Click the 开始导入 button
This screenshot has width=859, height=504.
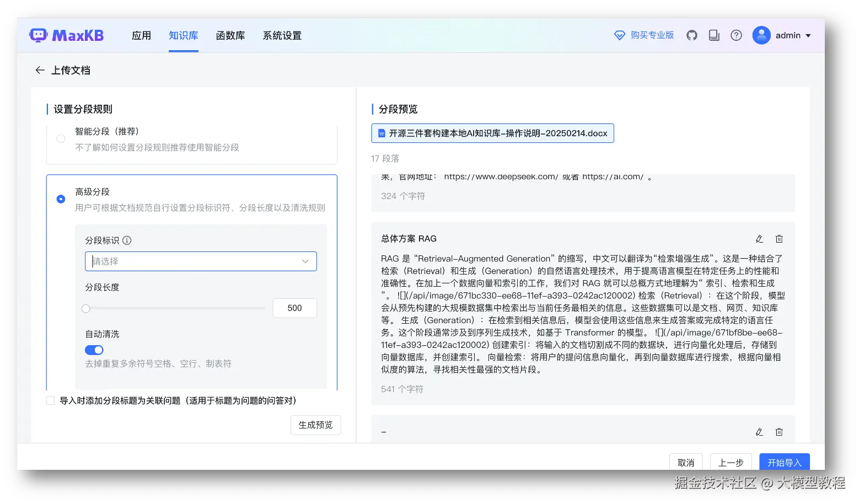pyautogui.click(x=785, y=463)
